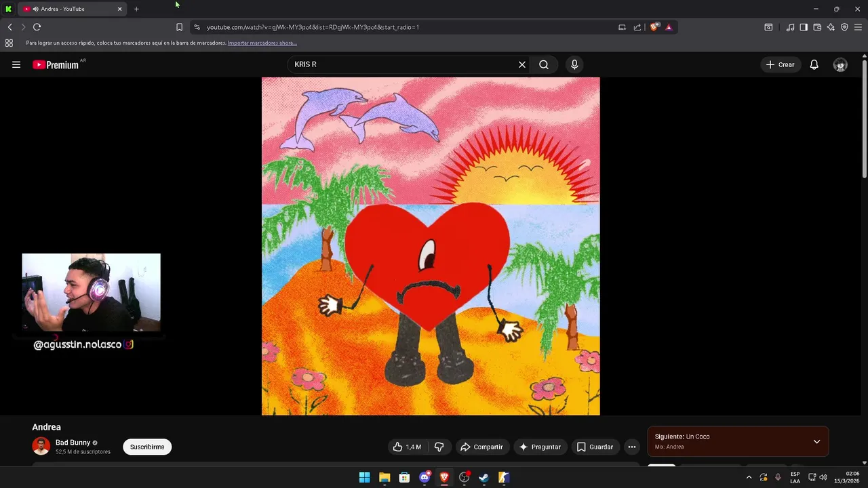868x488 pixels.
Task: Subscribe with the Suscribirme button
Action: [147, 447]
